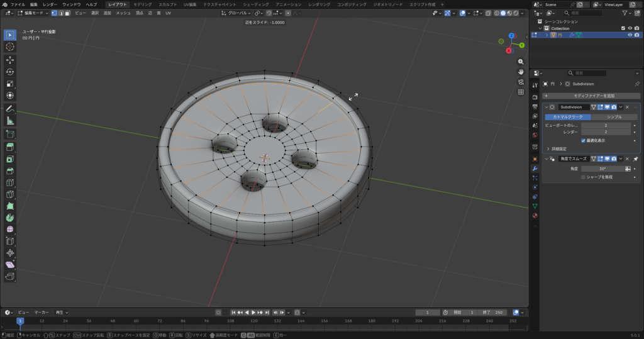Select the Measure tool
Viewport: 644px width, 339px height.
click(10, 121)
